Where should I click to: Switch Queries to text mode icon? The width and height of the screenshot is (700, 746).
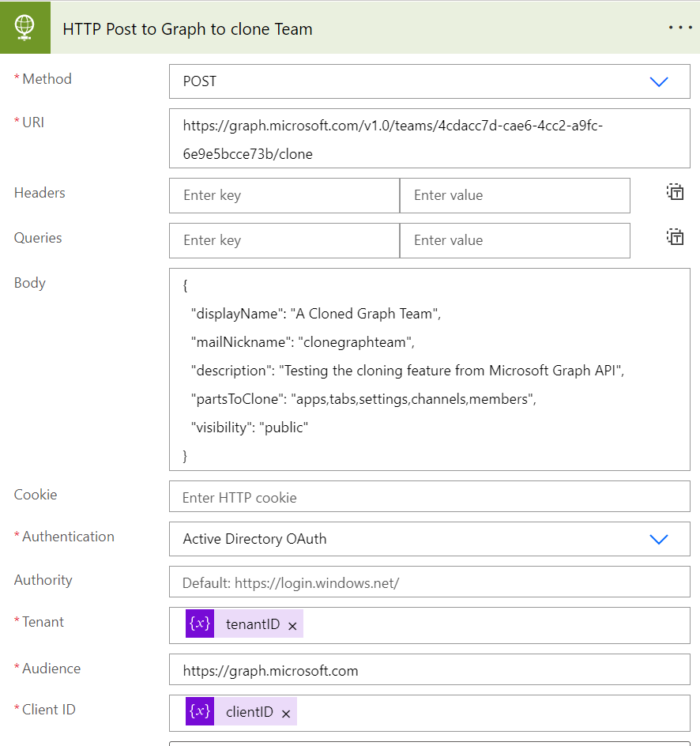tap(675, 237)
